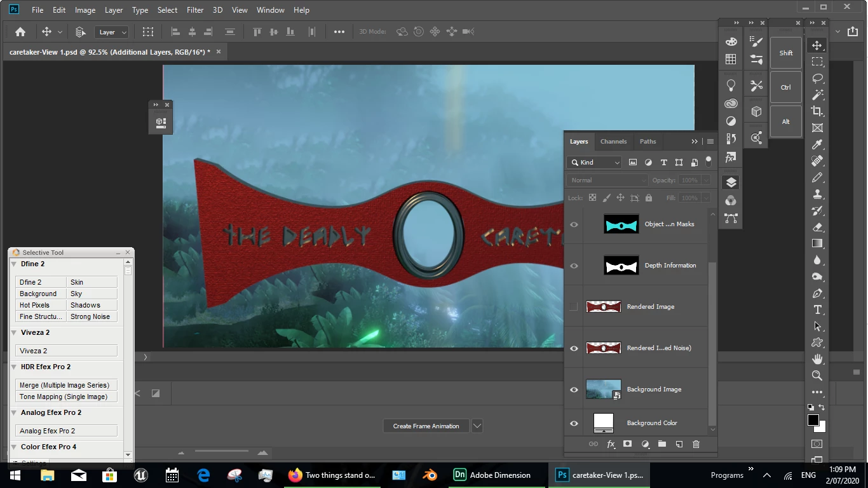The height and width of the screenshot is (488, 868).
Task: Select the Frame tool
Action: [x=817, y=128]
